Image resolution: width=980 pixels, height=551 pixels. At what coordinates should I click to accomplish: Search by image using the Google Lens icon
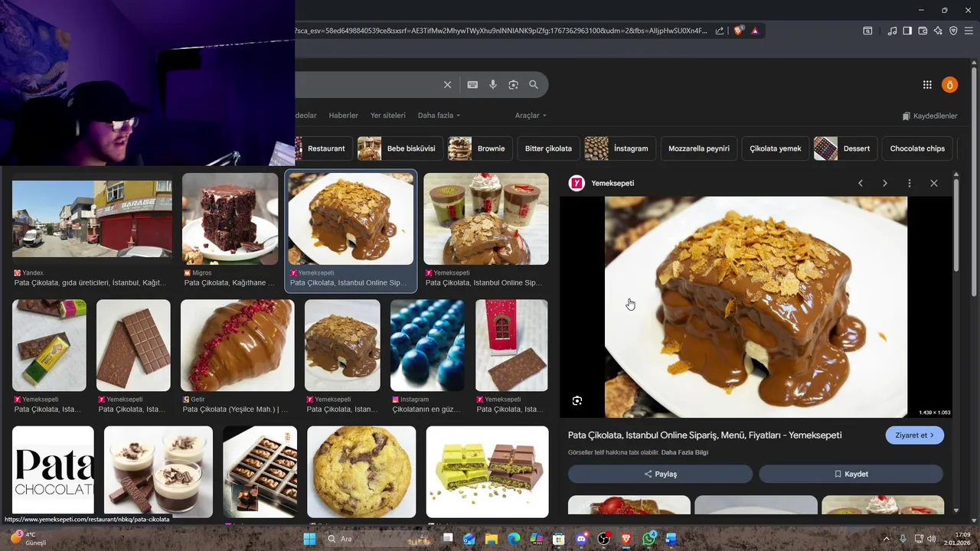[513, 85]
